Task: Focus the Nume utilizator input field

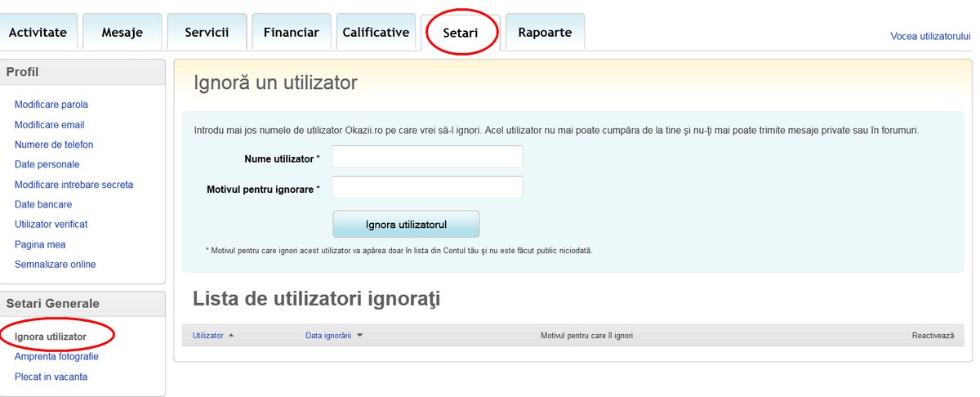Action: click(x=427, y=157)
